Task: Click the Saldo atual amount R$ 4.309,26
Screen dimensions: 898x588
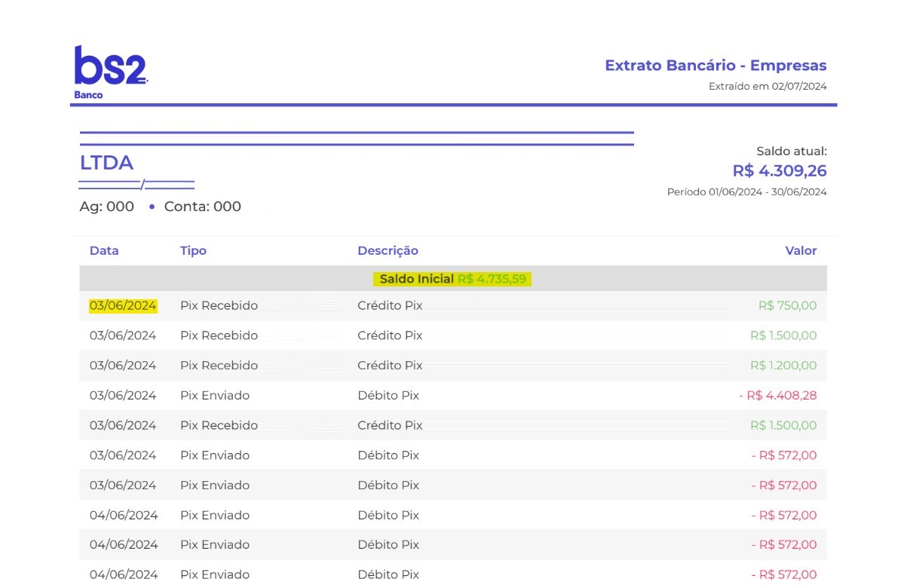Action: pyautogui.click(x=780, y=170)
